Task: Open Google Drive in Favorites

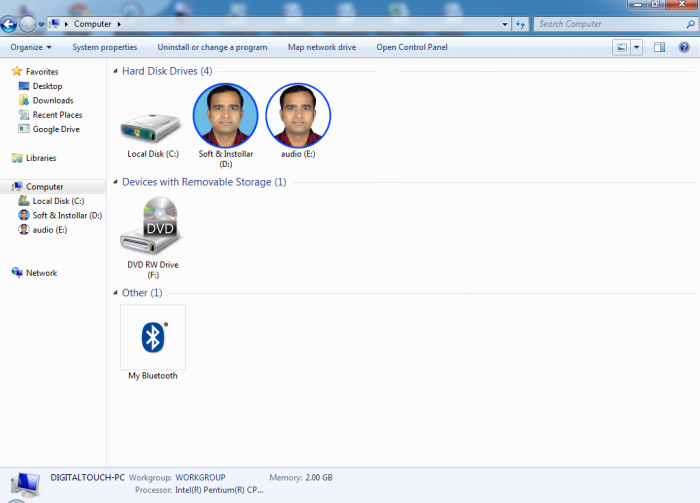Action: [56, 129]
